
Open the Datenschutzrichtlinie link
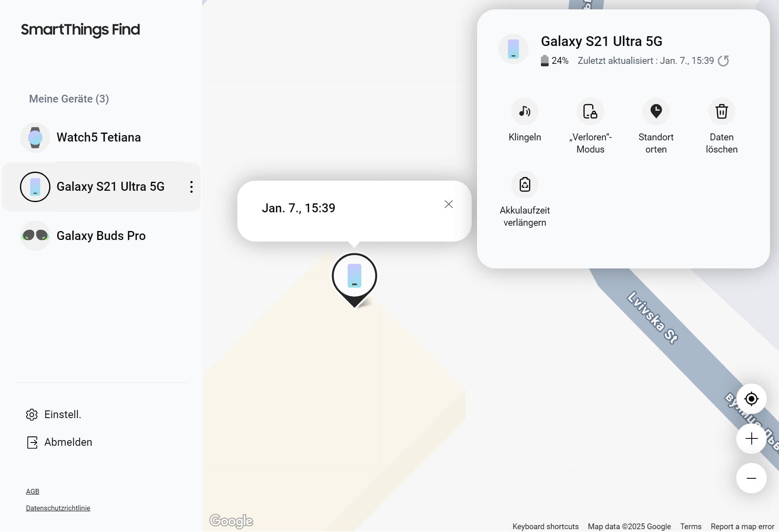click(58, 508)
